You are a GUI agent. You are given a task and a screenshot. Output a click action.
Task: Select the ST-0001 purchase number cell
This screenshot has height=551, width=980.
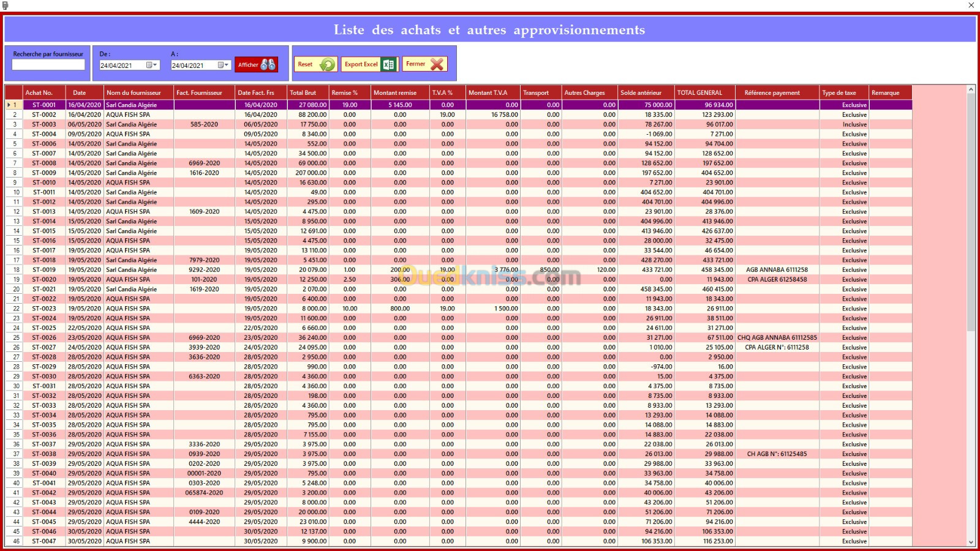tap(44, 105)
